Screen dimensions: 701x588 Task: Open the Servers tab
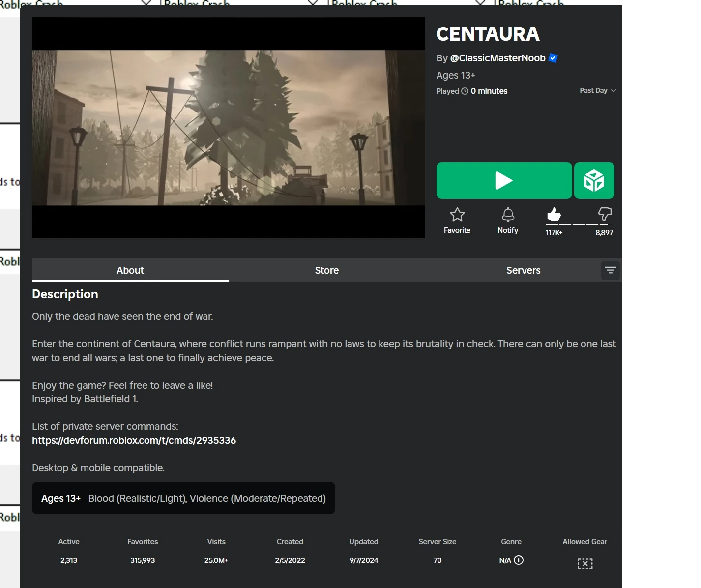coord(523,270)
